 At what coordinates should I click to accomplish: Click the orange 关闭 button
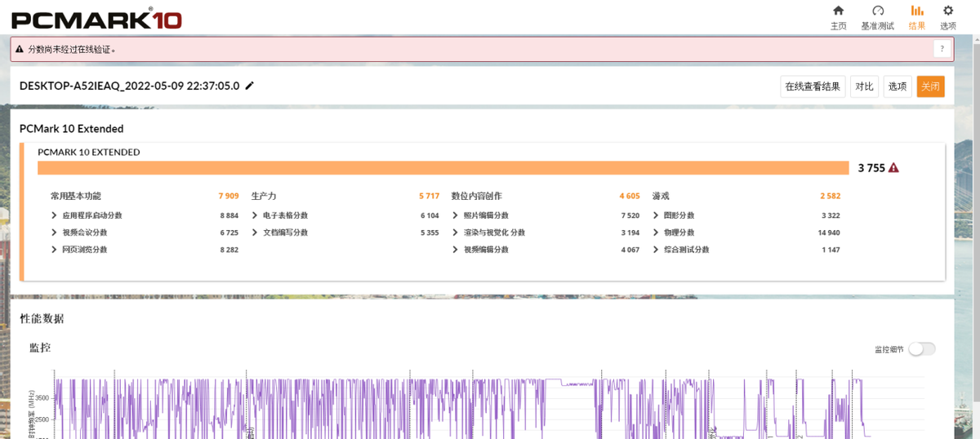(930, 86)
